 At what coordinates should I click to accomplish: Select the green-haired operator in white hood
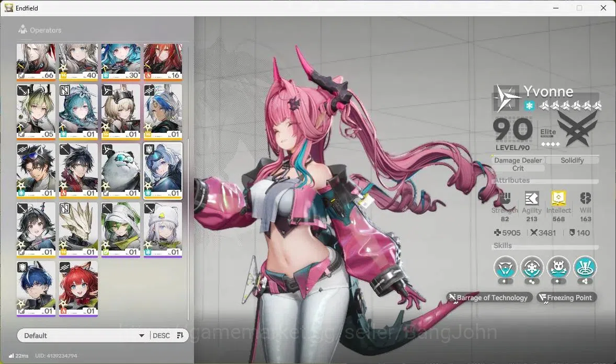[x=121, y=230]
